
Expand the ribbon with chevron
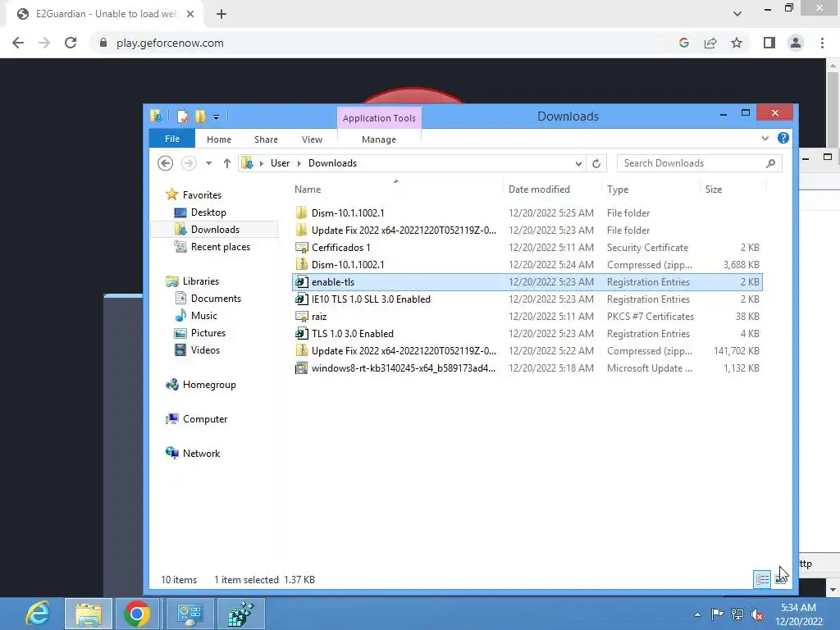[x=765, y=138]
